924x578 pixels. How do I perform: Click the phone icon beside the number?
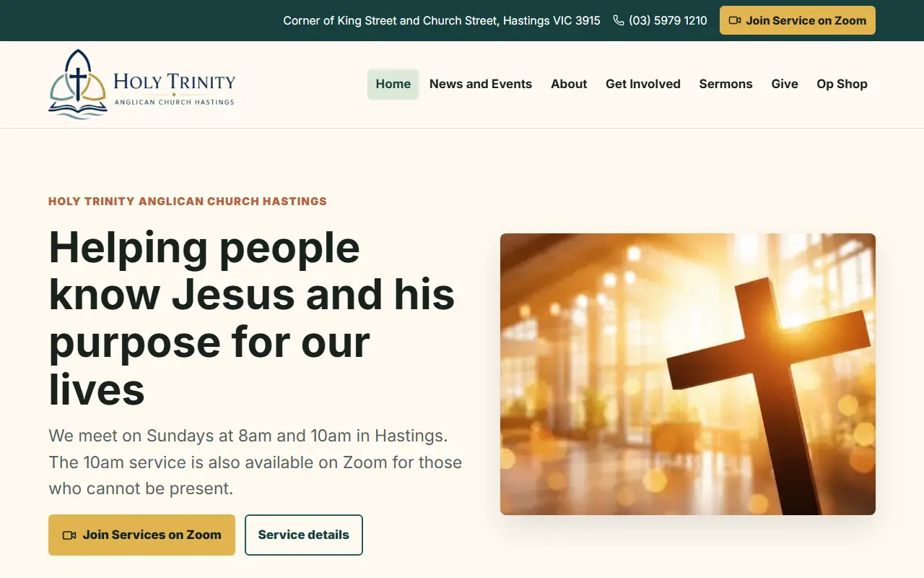[x=619, y=20]
